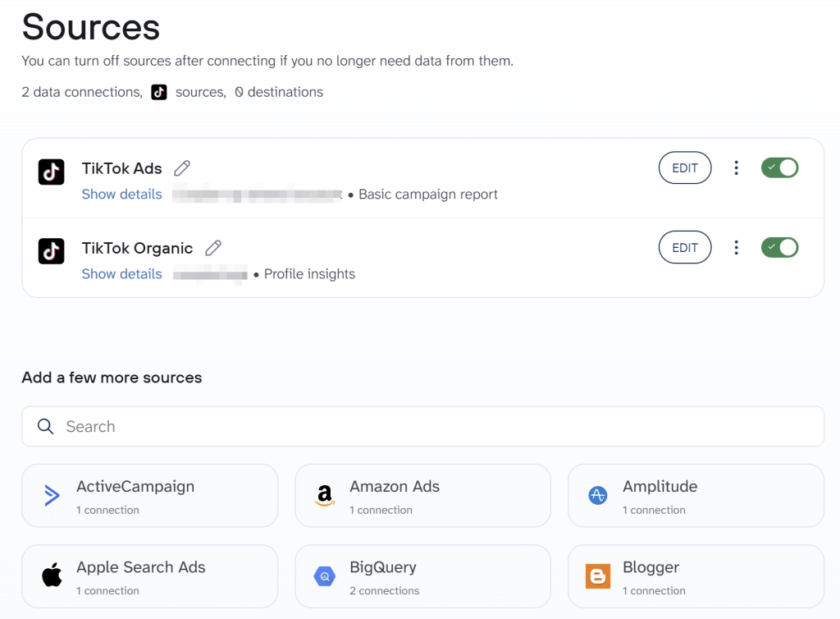
Task: Click the source Search input field
Action: click(422, 427)
